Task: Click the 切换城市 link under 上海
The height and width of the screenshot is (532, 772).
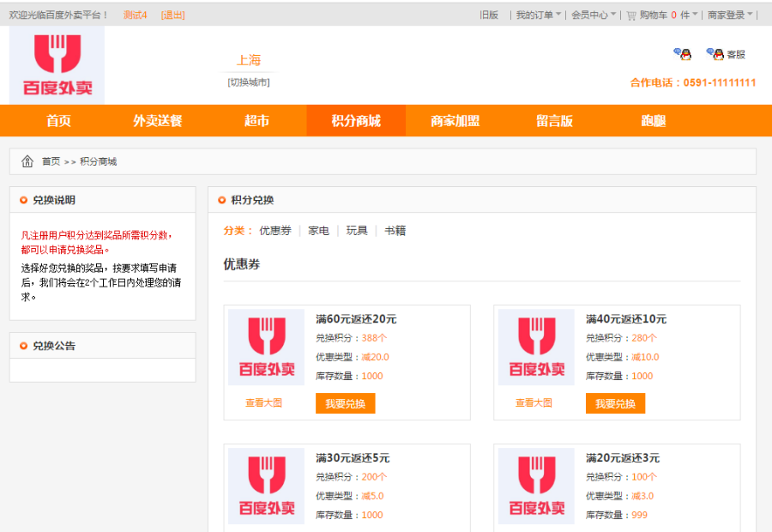Action: (249, 82)
